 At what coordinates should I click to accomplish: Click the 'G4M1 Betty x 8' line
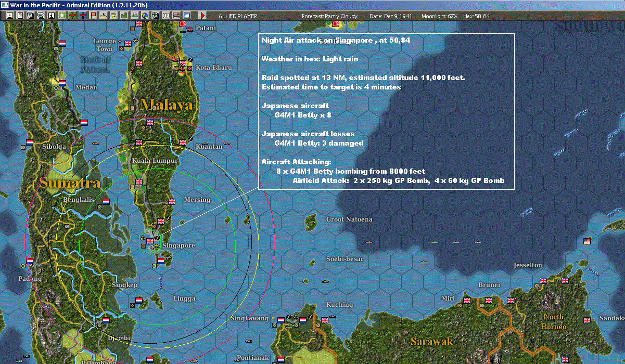[302, 115]
